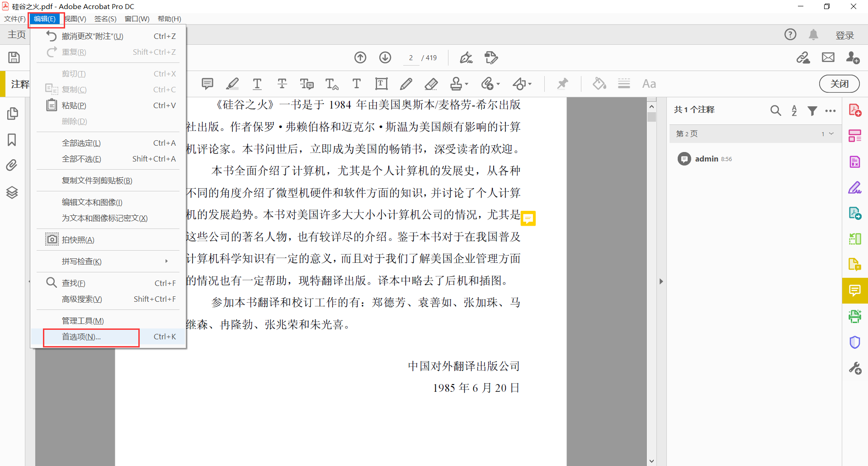The image size is (868, 466).
Task: Select the admin 8:56 comment
Action: point(755,159)
